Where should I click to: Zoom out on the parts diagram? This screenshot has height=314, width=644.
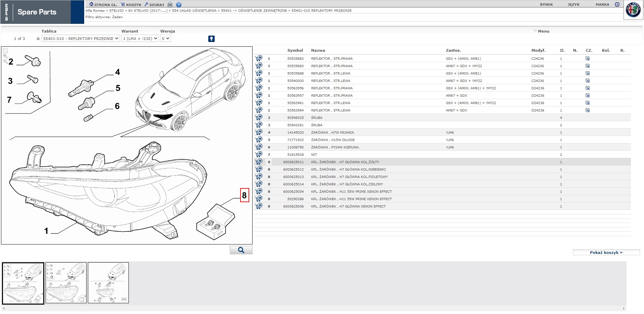(5, 61)
